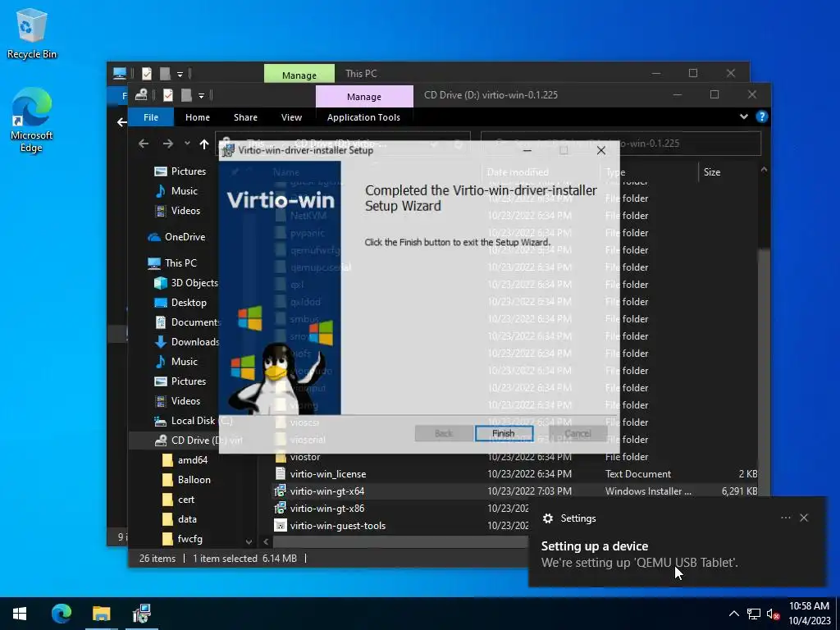Open the Microsoft Edge desktop shortcut

32,121
